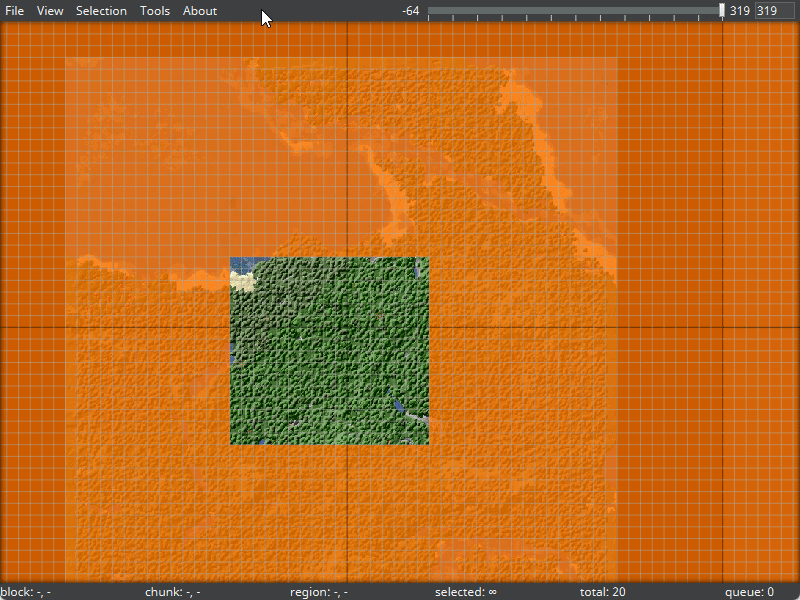Click the -64 minimum height label

pos(410,11)
